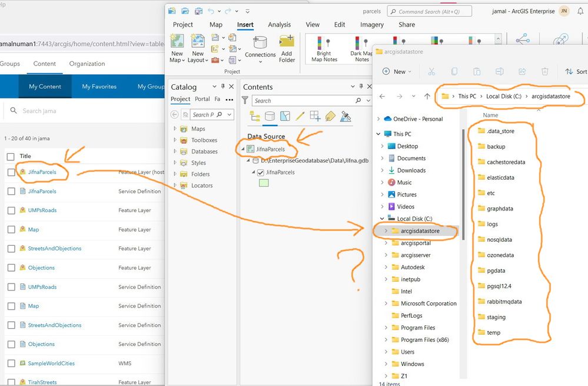The width and height of the screenshot is (588, 386).
Task: Expand Folders in Catalog pane
Action: pyautogui.click(x=175, y=174)
